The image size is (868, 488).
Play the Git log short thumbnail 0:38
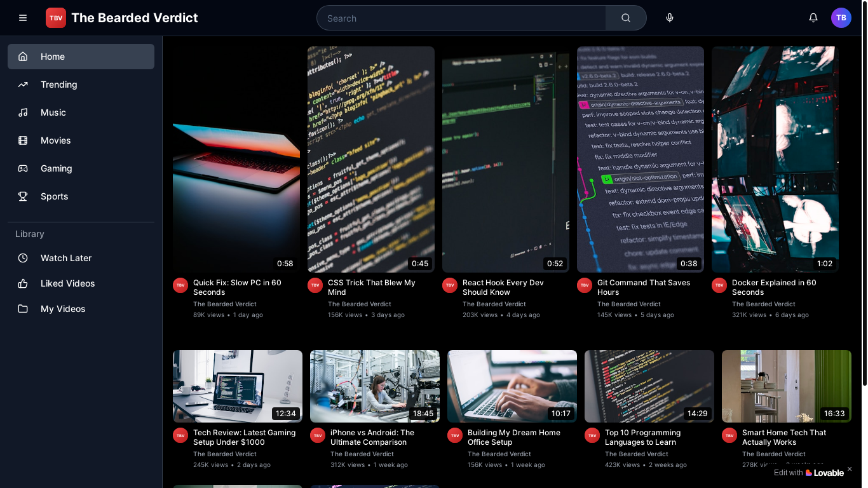point(641,159)
